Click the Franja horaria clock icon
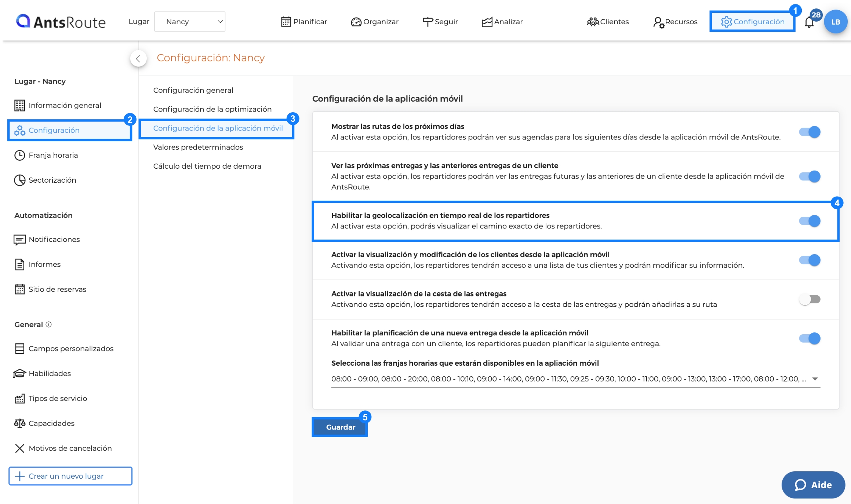851x504 pixels. tap(20, 155)
